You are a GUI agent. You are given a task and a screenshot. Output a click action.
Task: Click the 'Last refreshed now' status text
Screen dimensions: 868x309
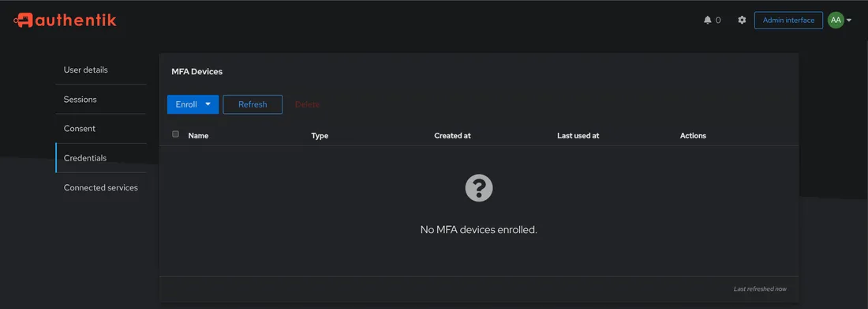(x=759, y=289)
